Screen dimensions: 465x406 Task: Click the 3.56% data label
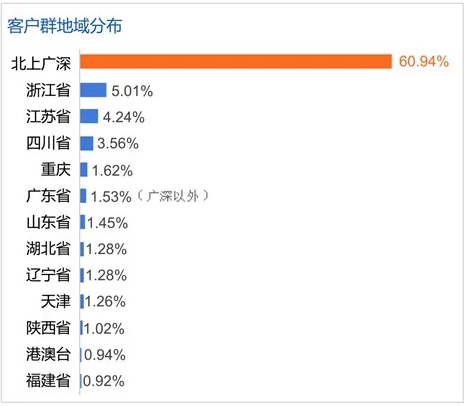(x=118, y=144)
